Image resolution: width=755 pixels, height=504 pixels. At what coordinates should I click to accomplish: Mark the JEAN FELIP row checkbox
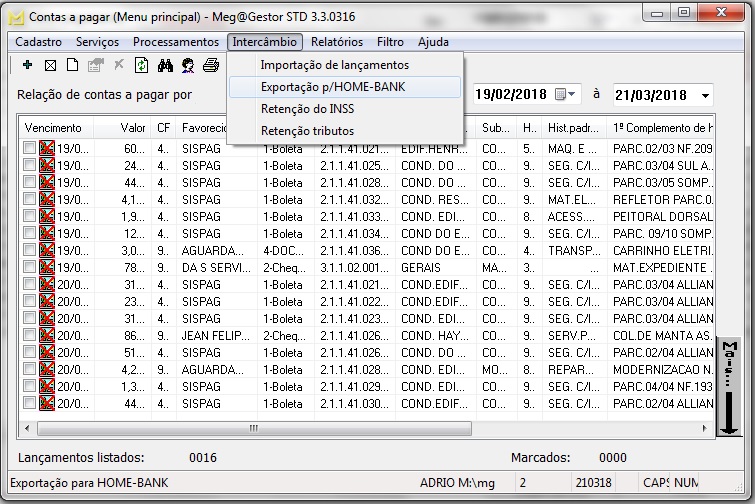(x=30, y=335)
